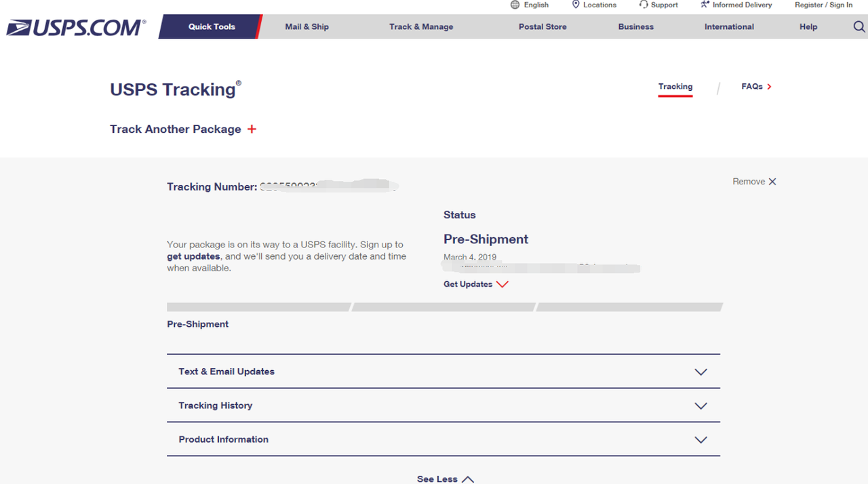Click Register / Sign In link
Viewport: 868px width, 484px height.
[x=823, y=5]
